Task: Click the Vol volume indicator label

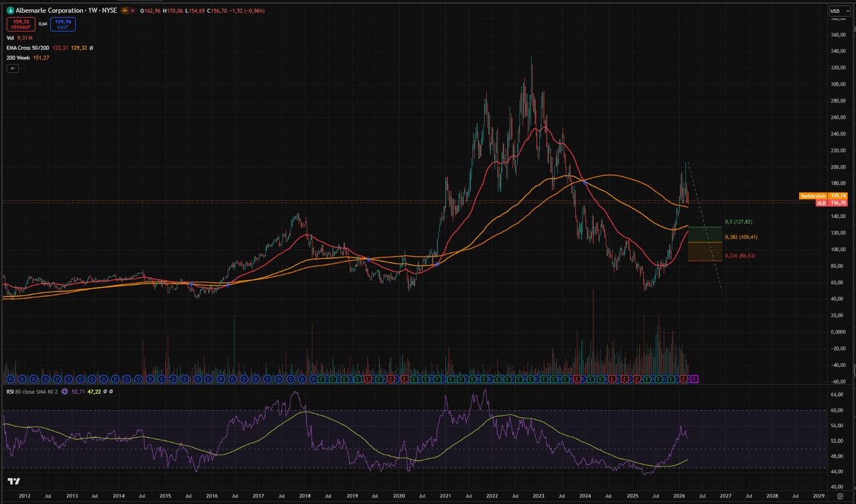Action: [10, 38]
